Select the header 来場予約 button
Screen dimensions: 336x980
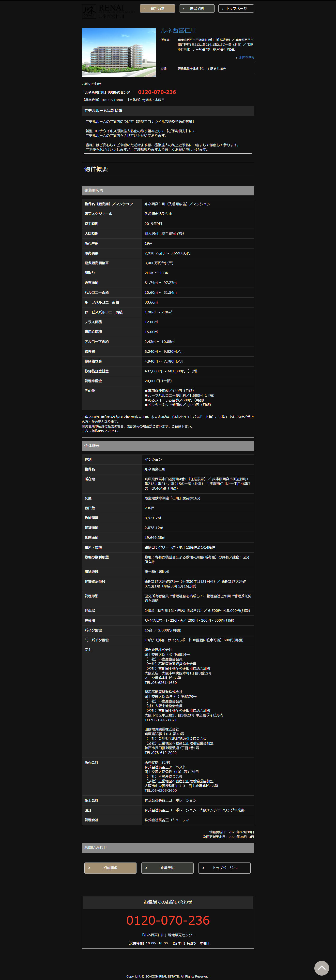coord(196,8)
